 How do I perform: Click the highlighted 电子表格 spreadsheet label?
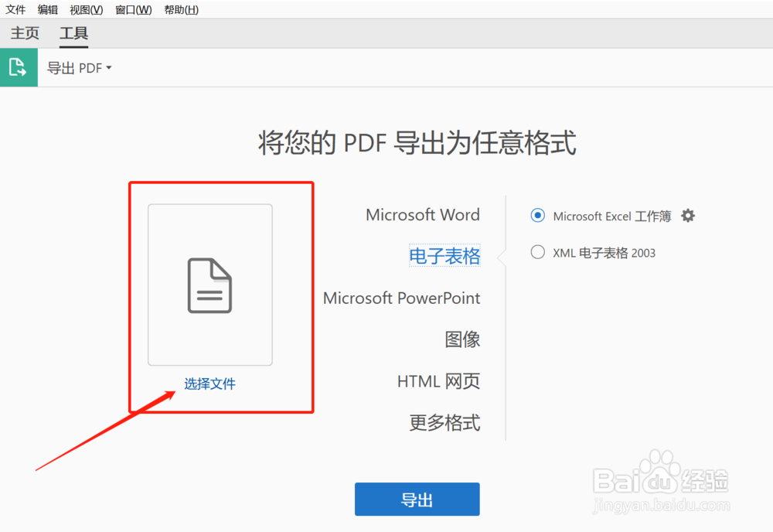(x=444, y=256)
